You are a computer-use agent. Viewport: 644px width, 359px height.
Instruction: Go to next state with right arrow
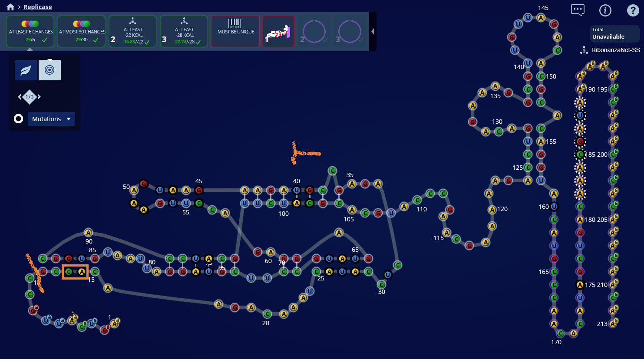(x=39, y=97)
